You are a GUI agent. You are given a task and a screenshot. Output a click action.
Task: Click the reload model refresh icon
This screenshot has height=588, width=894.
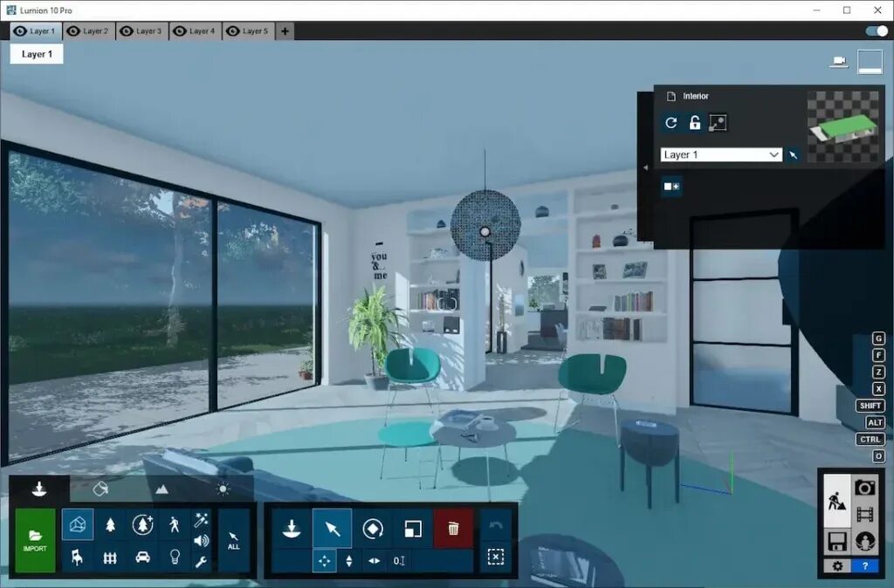(x=671, y=122)
